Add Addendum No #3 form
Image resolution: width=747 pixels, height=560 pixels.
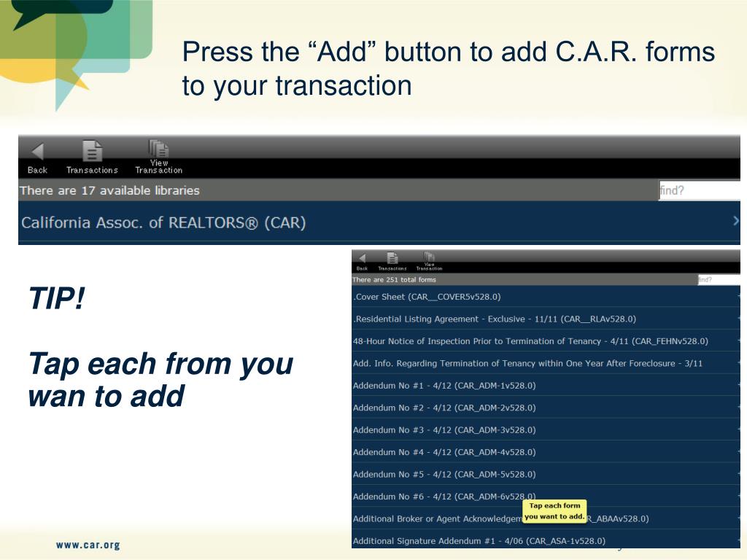click(x=546, y=430)
